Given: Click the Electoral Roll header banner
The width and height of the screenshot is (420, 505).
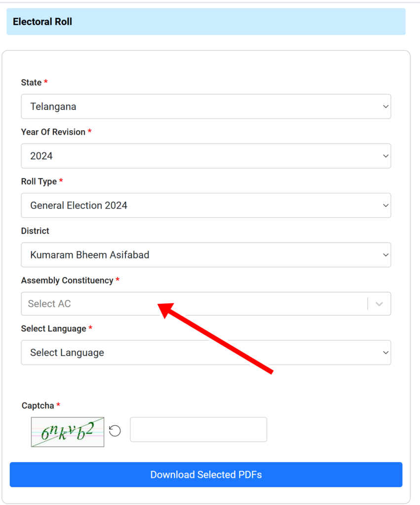Looking at the screenshot, I should pos(206,22).
